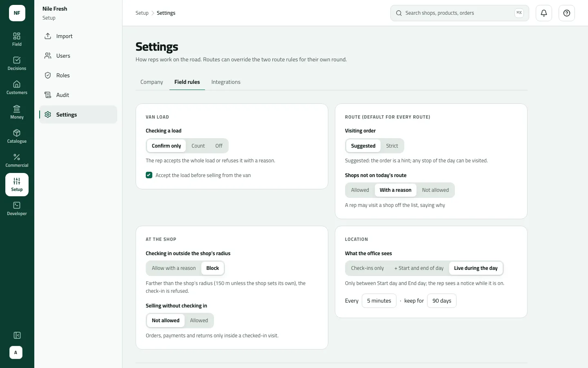Open the Catalogue section

(17, 136)
